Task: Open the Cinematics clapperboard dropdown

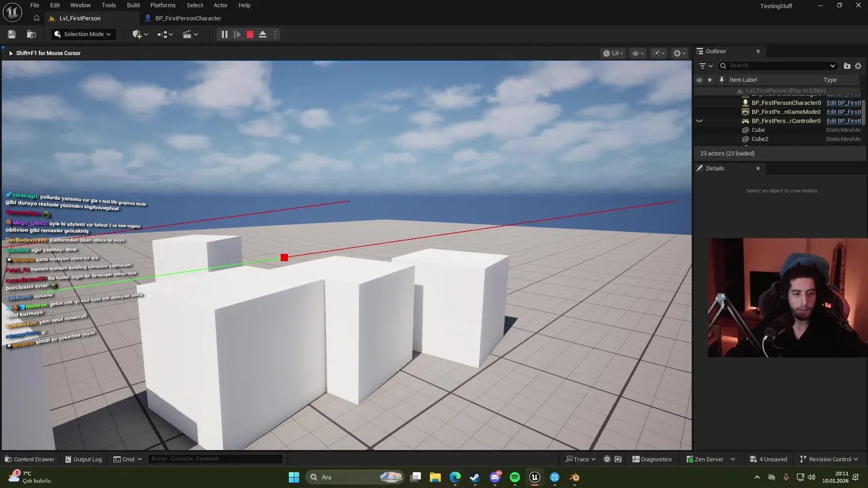Action: [x=191, y=35]
